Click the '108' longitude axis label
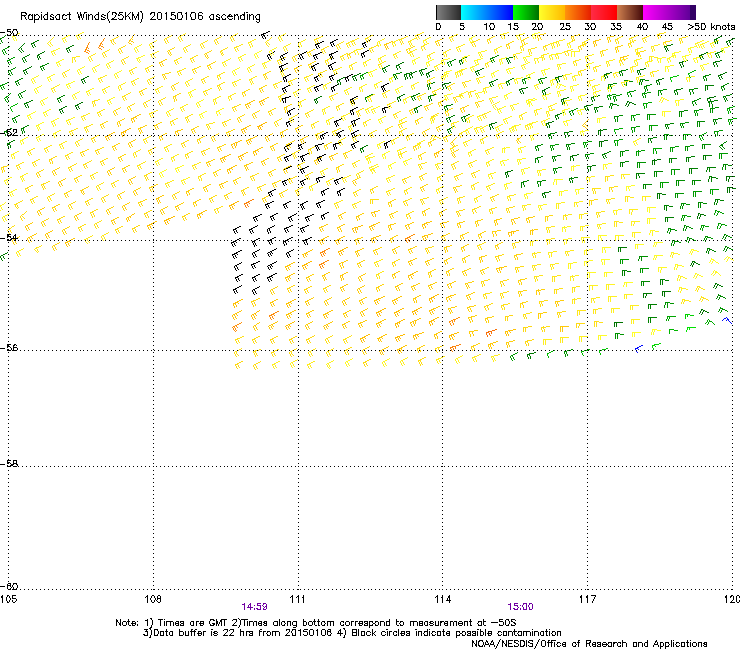This screenshot has width=740, height=650. [153, 599]
